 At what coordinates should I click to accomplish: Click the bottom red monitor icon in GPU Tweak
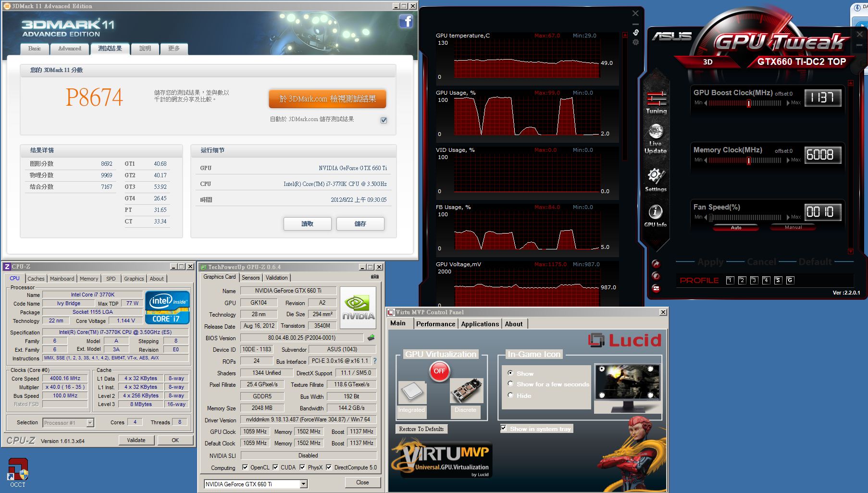pos(656,288)
